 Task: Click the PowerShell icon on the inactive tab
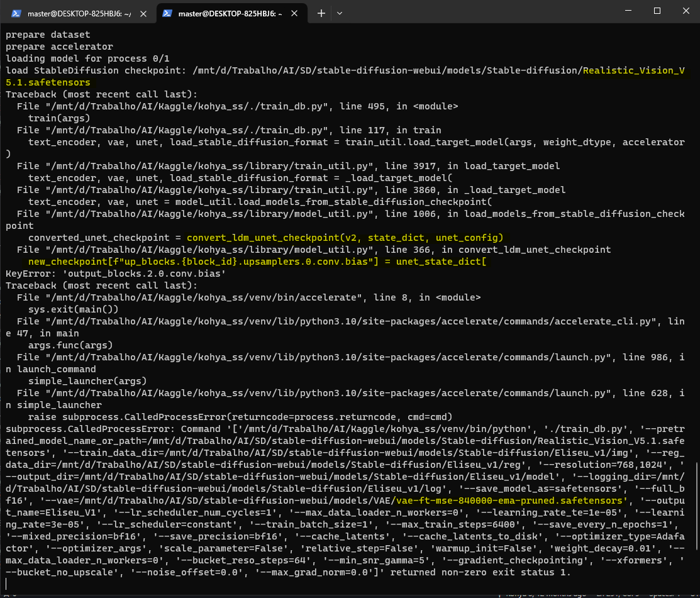click(x=16, y=13)
